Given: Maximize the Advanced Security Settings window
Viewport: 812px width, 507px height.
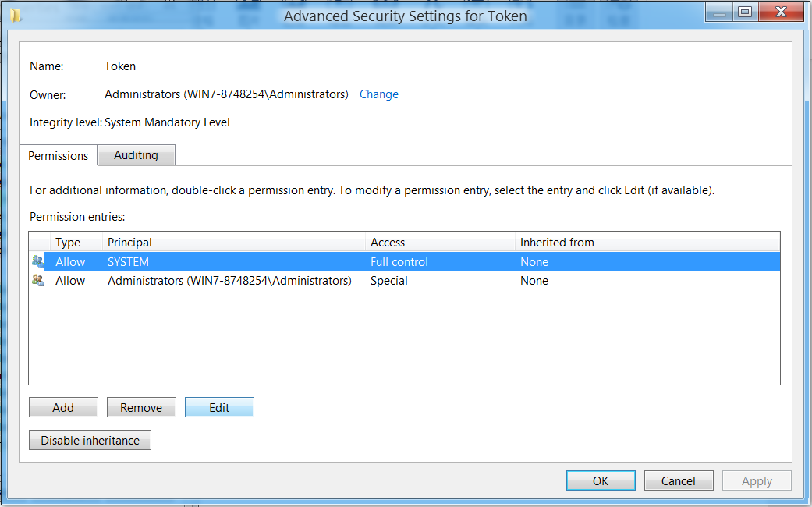Looking at the screenshot, I should pos(745,12).
